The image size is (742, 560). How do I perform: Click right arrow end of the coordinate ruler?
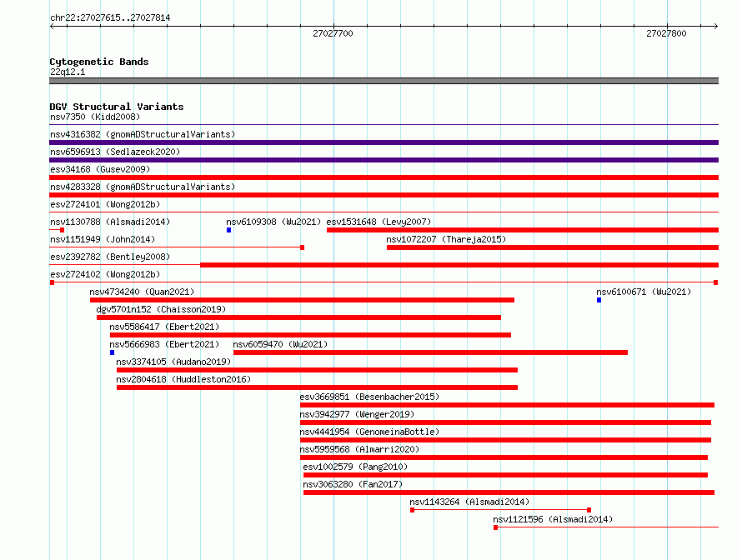[x=715, y=26]
